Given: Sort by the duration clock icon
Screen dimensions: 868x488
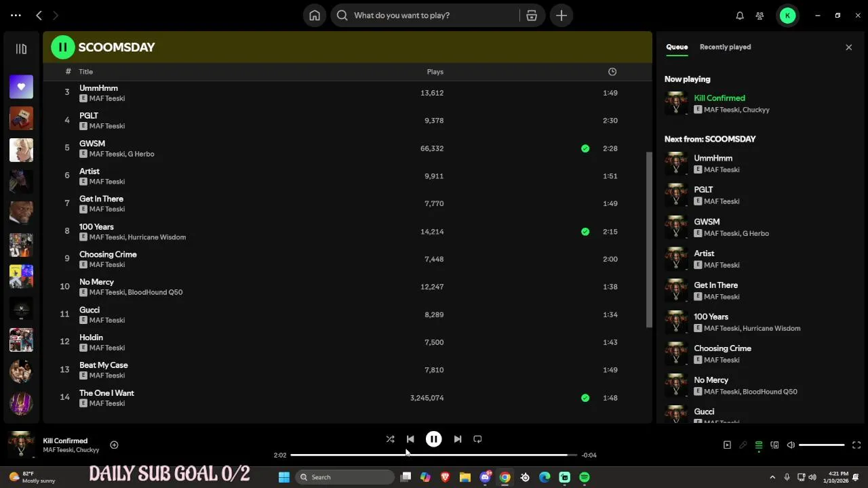Looking at the screenshot, I should (612, 72).
